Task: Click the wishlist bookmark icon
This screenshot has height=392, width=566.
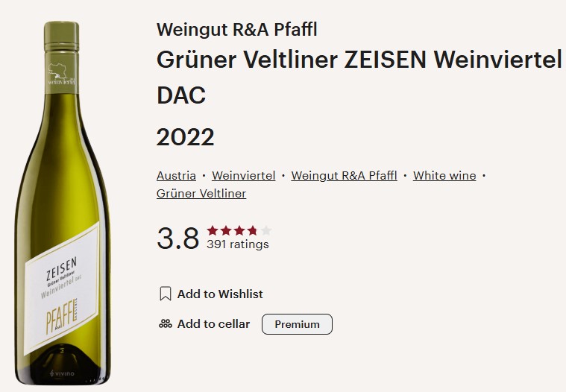Action: point(166,294)
